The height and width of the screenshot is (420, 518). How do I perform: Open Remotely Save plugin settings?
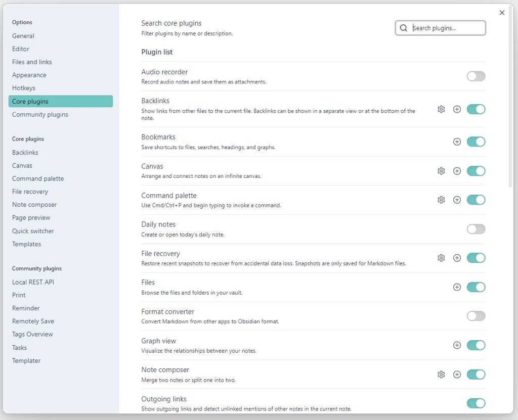click(33, 321)
